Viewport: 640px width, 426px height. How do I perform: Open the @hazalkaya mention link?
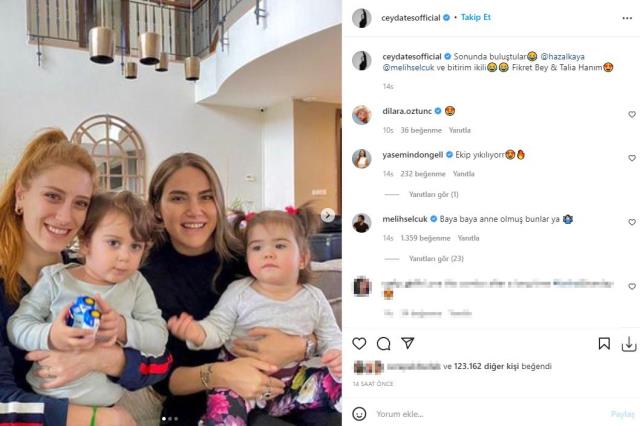562,57
